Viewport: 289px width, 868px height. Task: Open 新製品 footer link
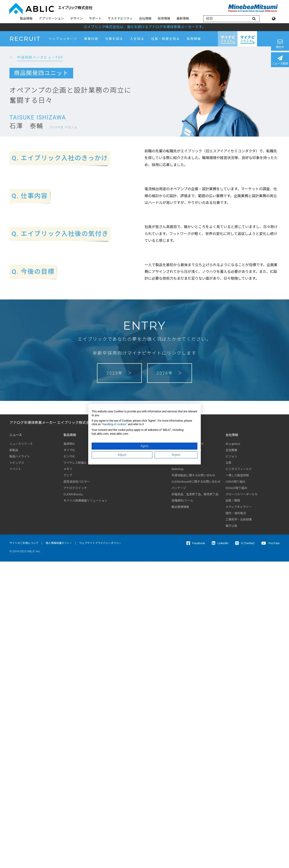click(x=14, y=450)
